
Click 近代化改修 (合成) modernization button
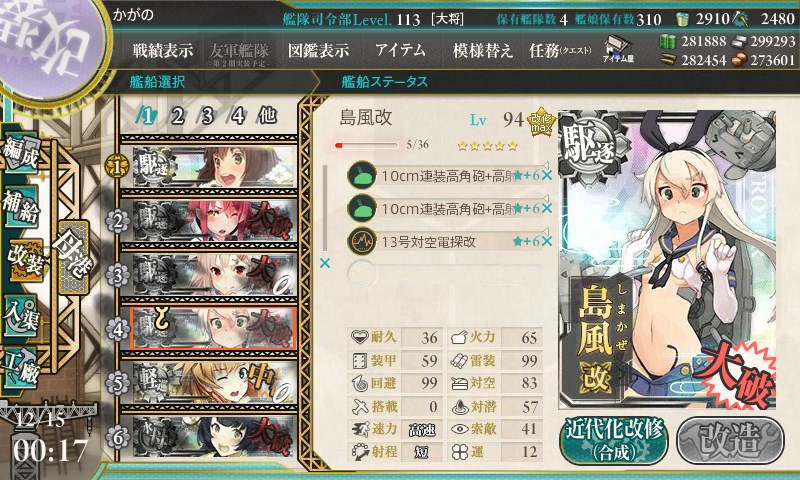tap(614, 441)
